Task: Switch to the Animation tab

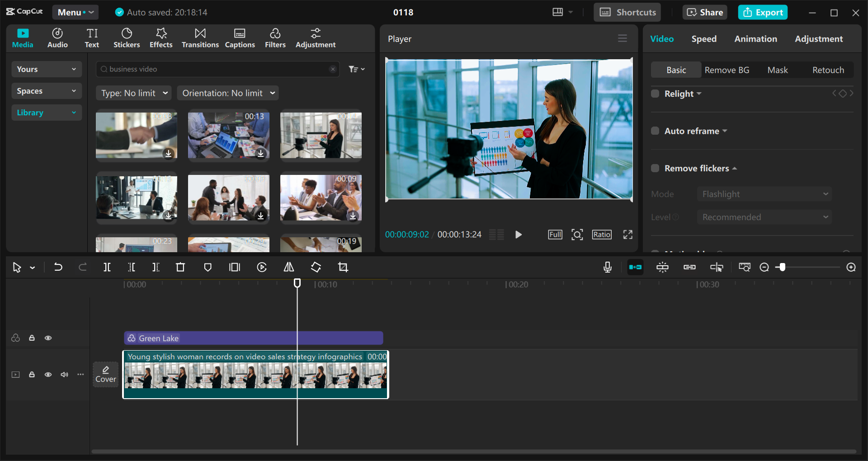Action: (755, 39)
